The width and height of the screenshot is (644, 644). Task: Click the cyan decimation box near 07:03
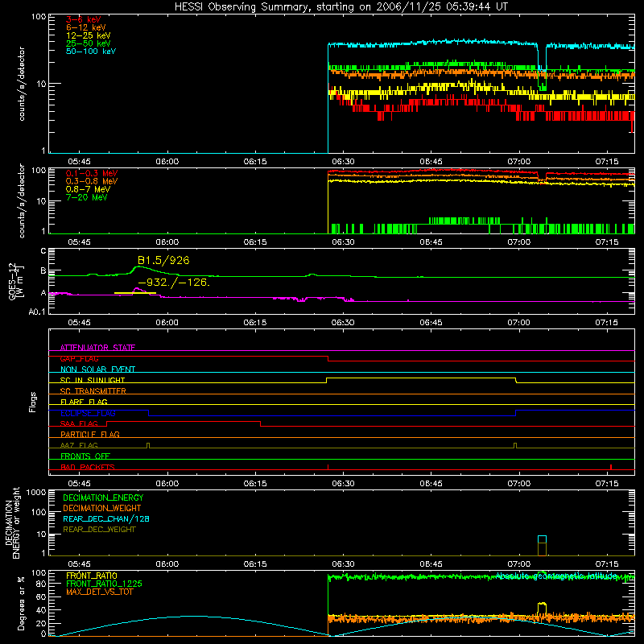click(542, 539)
